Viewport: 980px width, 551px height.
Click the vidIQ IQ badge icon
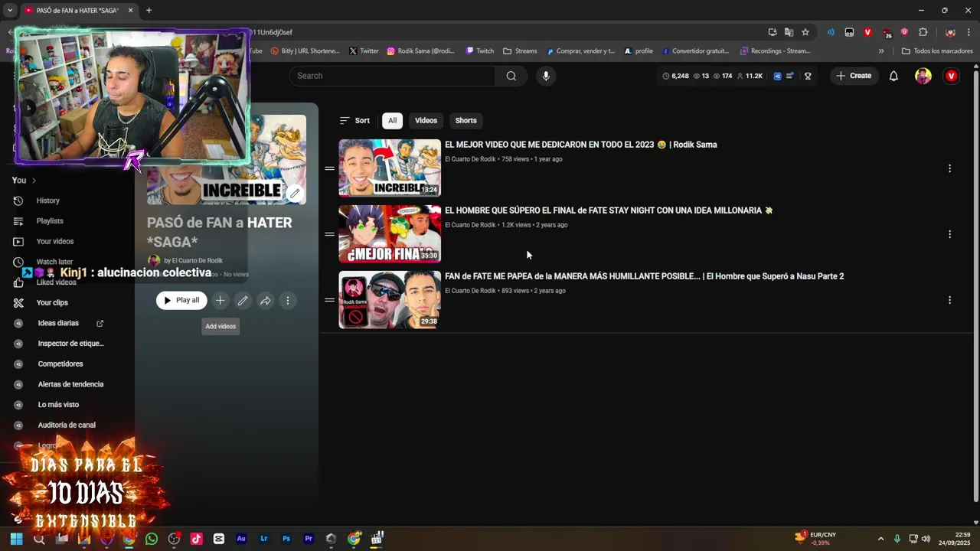[x=778, y=76]
